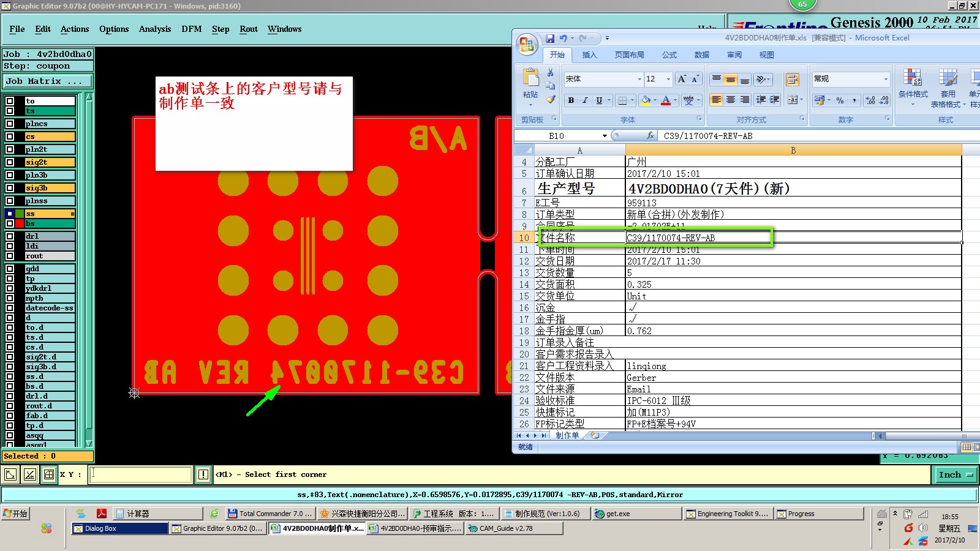The image size is (980, 551).
Task: Click the X Y coordinate input field
Action: pos(141,474)
